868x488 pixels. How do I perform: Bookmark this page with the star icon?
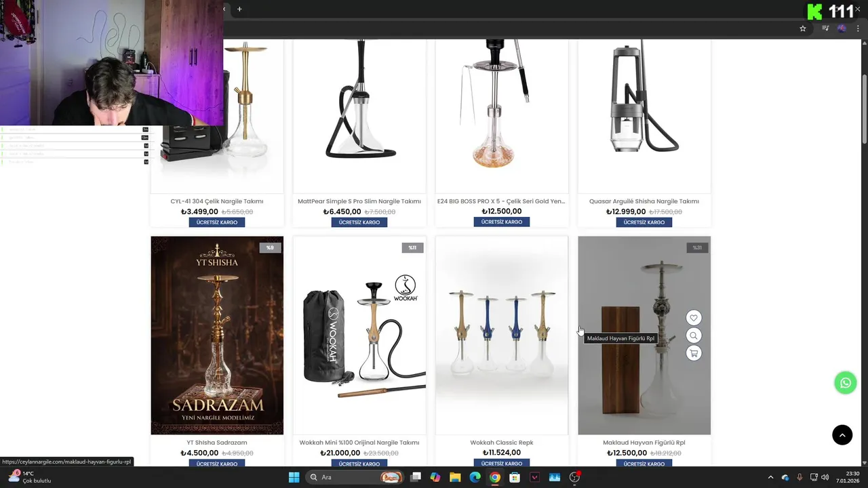coord(803,28)
